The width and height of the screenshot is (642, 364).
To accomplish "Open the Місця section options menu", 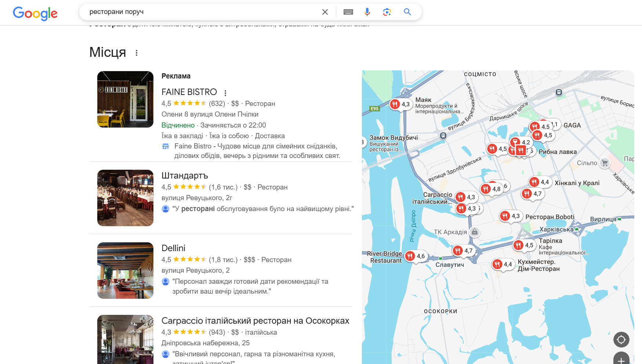I will tap(137, 53).
